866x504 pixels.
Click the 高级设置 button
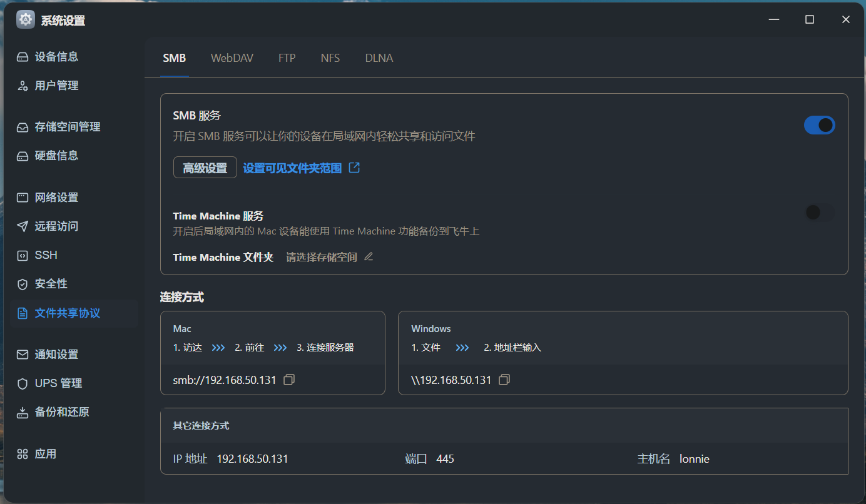point(205,168)
